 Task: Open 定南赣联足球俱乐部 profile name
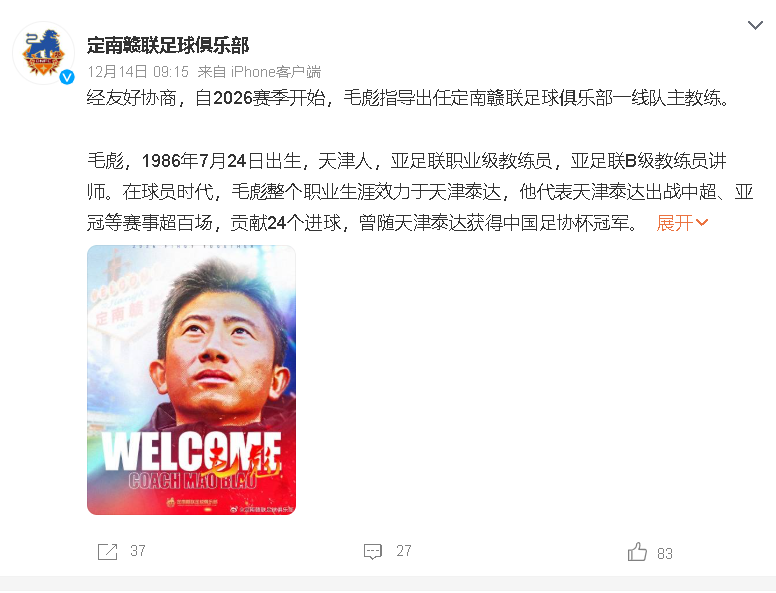click(x=168, y=45)
